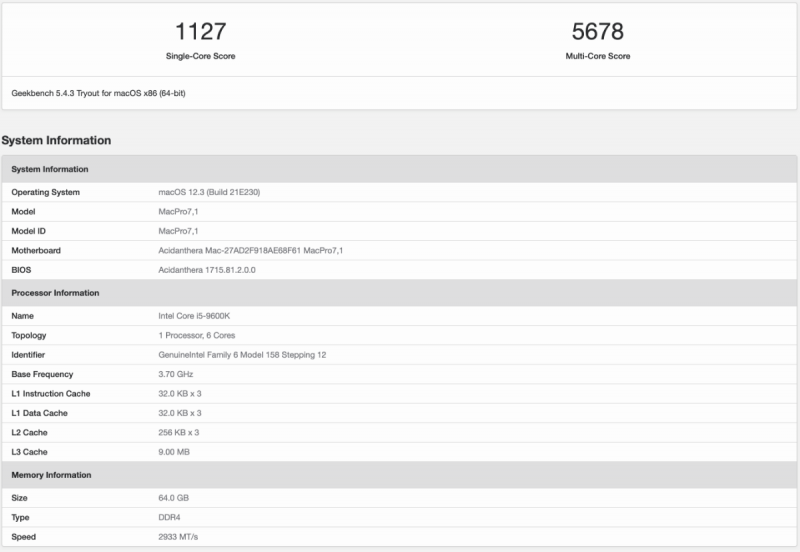Screen dimensions: 800x552
Task: Select the 3.70 GHz value
Action: pos(176,374)
